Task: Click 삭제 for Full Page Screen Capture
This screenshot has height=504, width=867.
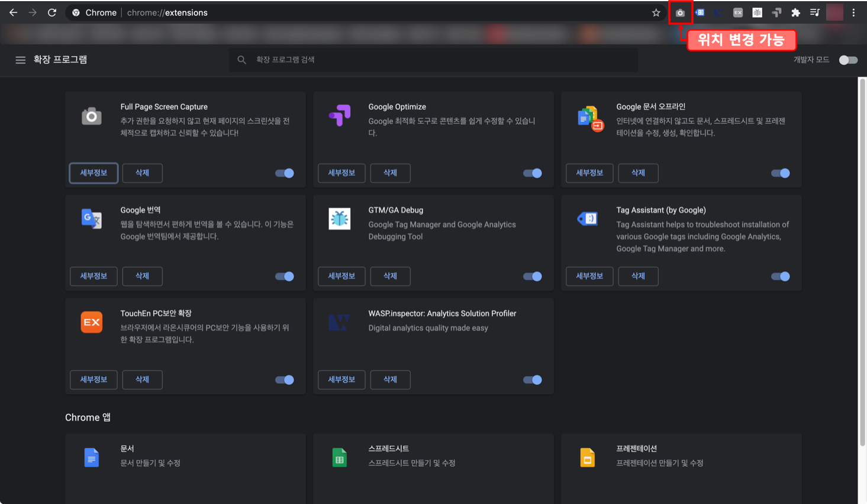Action: click(x=142, y=173)
